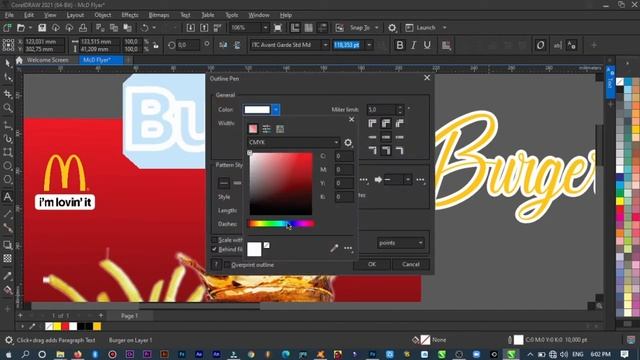Open the Bitmaps menu
The width and height of the screenshot is (640, 360).
(x=159, y=15)
